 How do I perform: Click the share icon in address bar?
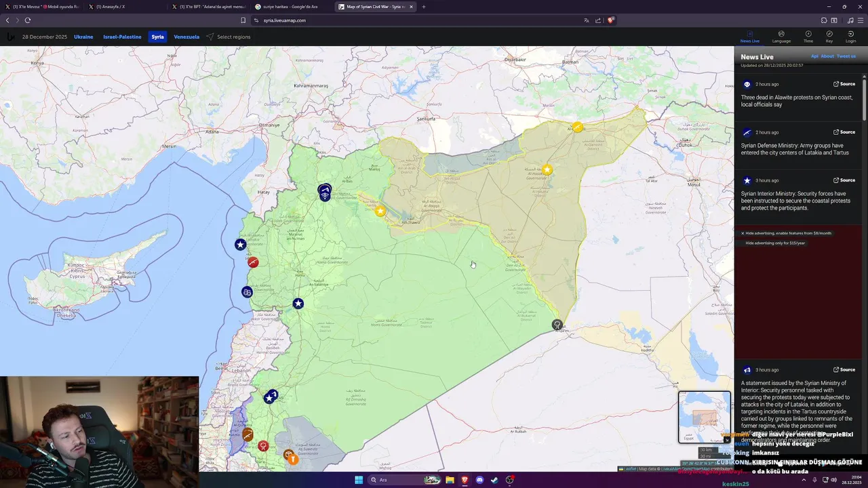click(x=598, y=20)
